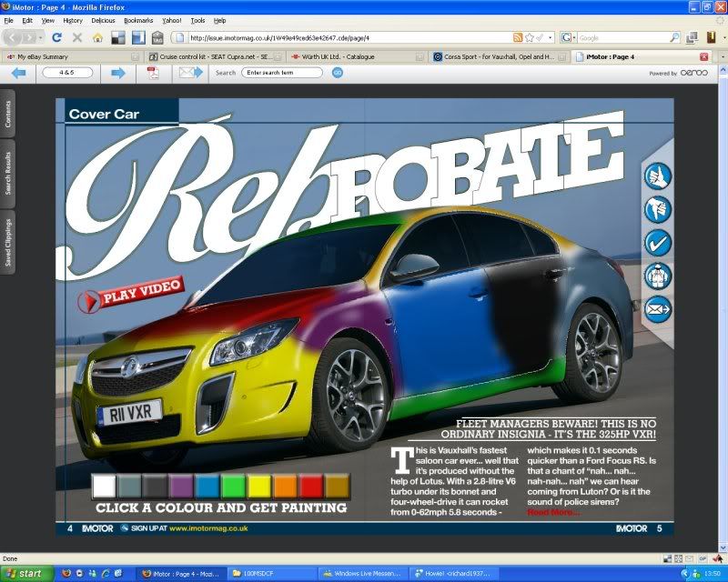Click the Firefox Home button
This screenshot has width=728, height=582.
point(97,38)
